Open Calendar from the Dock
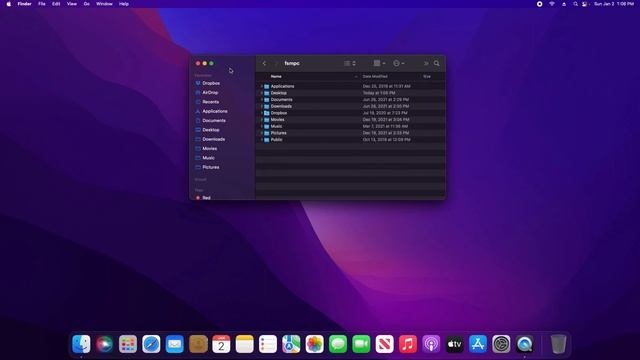The height and width of the screenshot is (360, 640). [x=221, y=344]
